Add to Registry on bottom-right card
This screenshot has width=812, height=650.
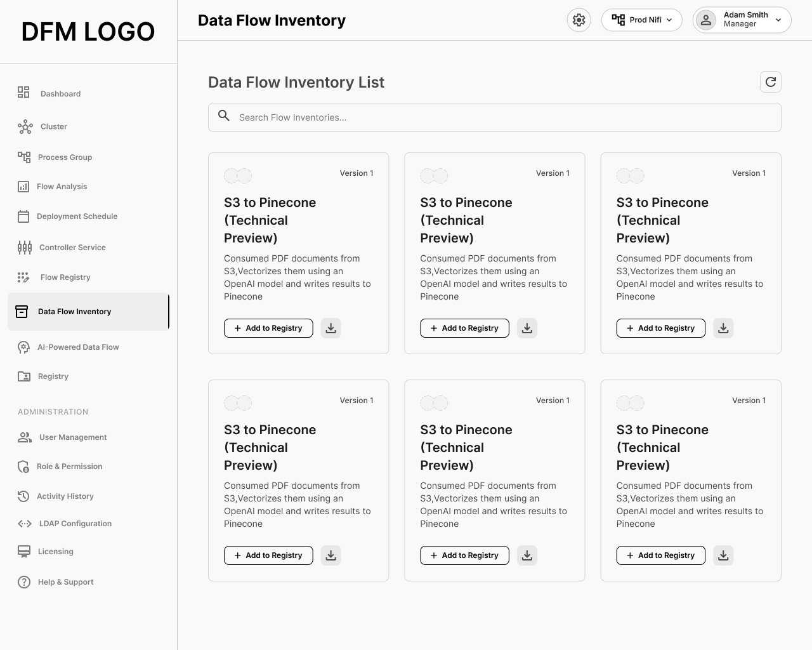click(x=661, y=555)
